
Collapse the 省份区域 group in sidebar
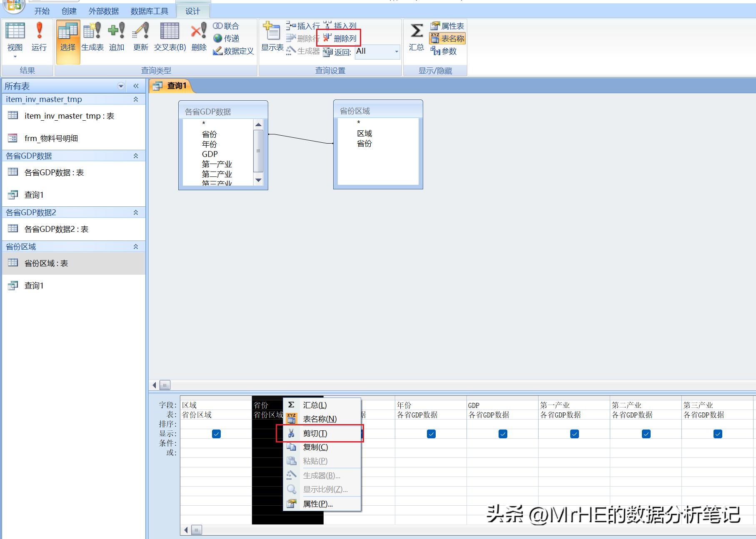pyautogui.click(x=135, y=246)
